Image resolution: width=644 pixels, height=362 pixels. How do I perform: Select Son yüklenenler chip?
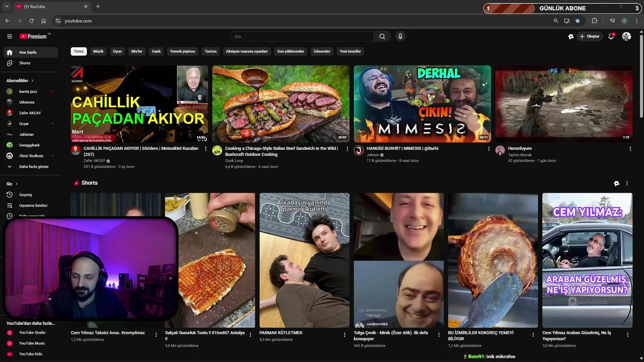tap(291, 51)
